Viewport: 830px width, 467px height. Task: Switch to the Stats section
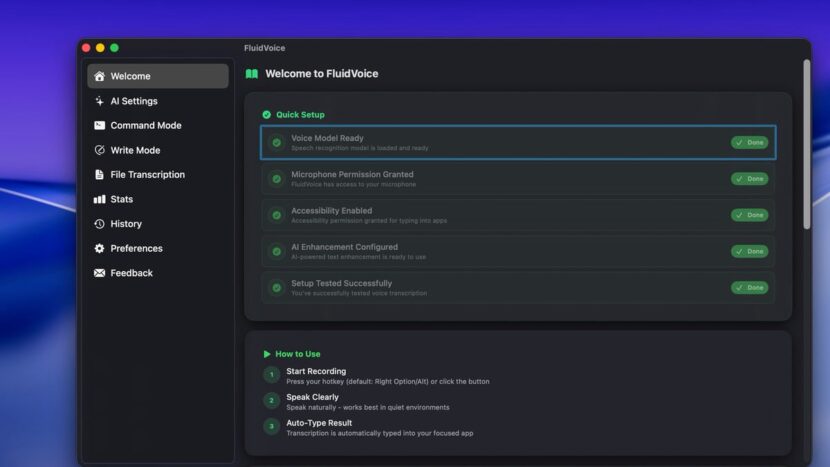pyautogui.click(x=121, y=199)
